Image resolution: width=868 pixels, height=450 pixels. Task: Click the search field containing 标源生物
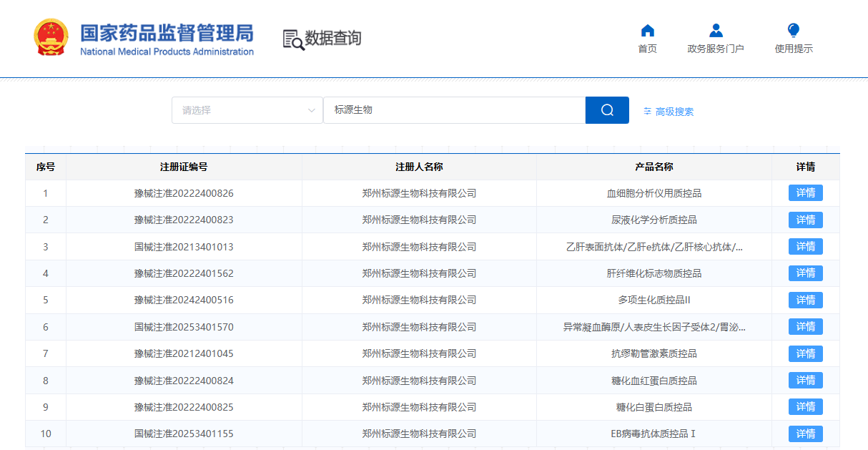coord(454,110)
